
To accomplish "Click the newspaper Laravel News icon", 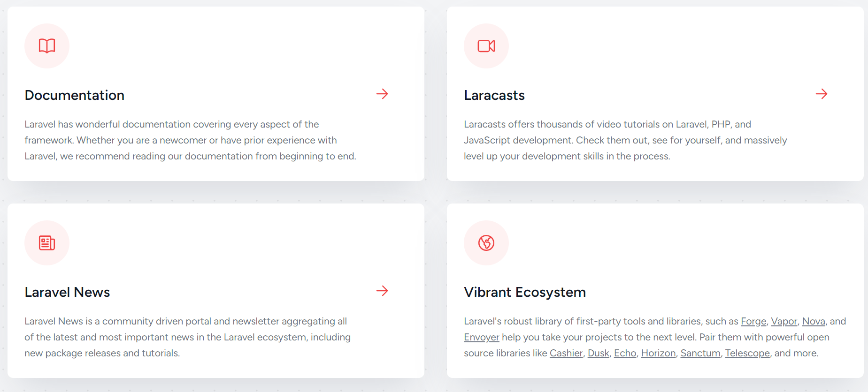I will pyautogui.click(x=47, y=243).
